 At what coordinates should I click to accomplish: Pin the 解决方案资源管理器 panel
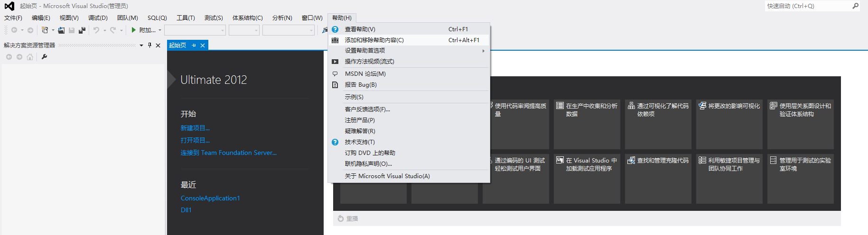point(149,45)
